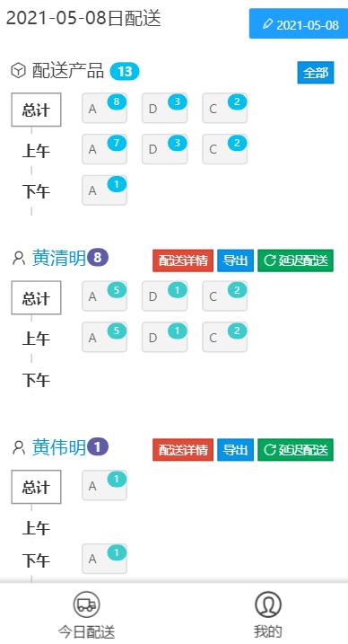
Task: Select 下午 row under 配送产品
Action: [x=36, y=192]
